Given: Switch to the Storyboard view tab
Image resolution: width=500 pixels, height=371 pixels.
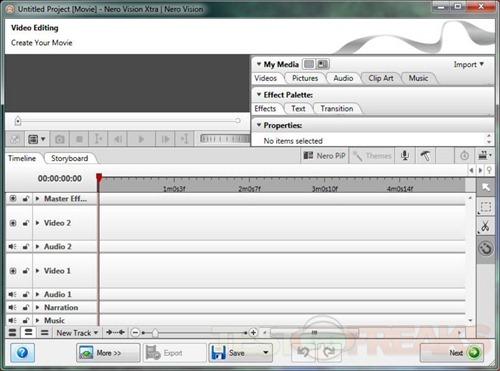Looking at the screenshot, I should coord(69,158).
